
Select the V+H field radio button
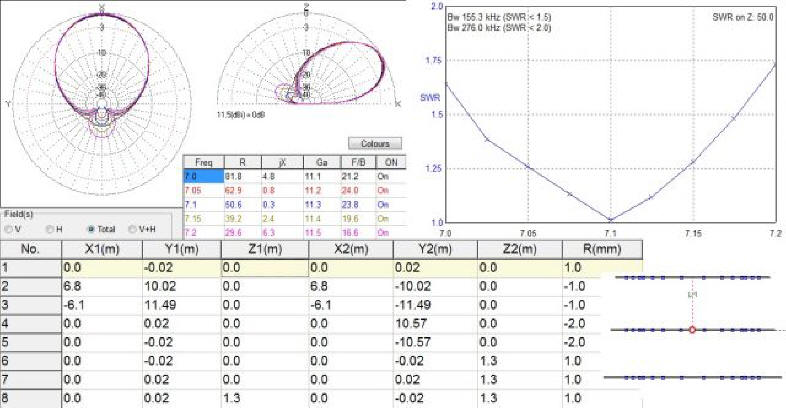132,229
